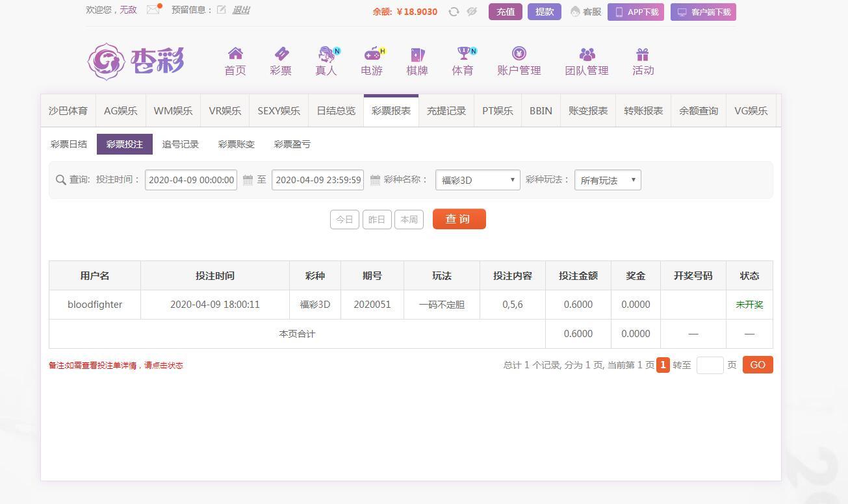Open 电游 electronic games section
Viewport: 848px width, 504px height.
(372, 62)
